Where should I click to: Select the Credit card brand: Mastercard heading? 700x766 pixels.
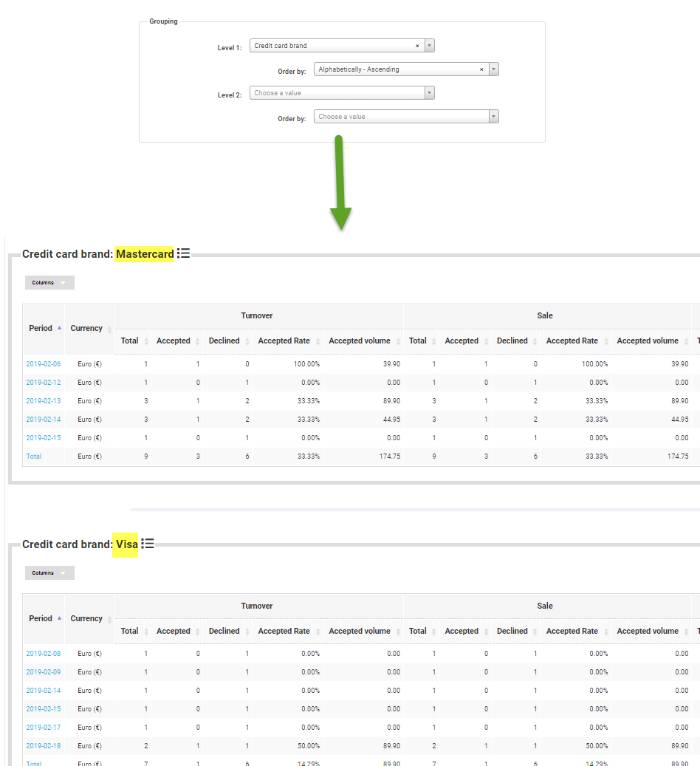point(98,254)
